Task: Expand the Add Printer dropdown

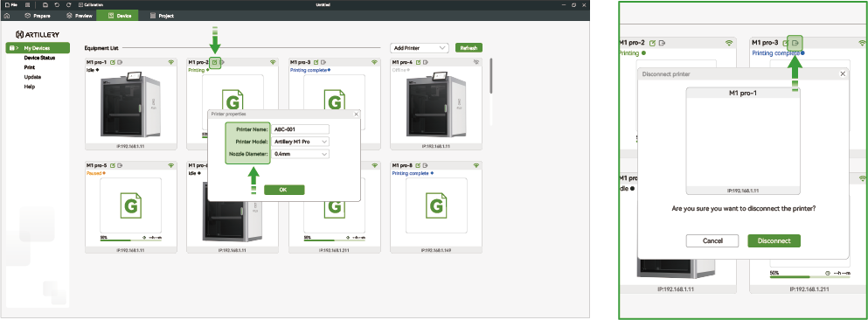Action: coord(419,48)
